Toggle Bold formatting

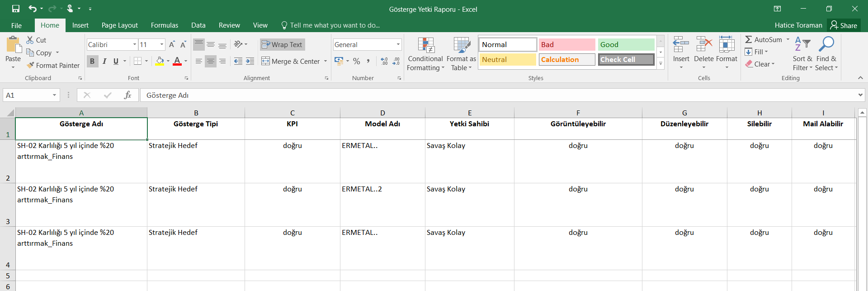(92, 61)
